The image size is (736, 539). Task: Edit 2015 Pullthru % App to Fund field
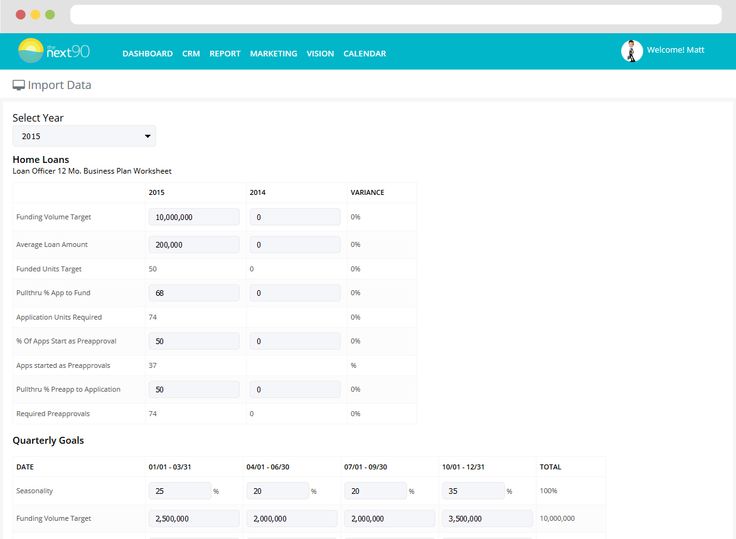pos(194,293)
